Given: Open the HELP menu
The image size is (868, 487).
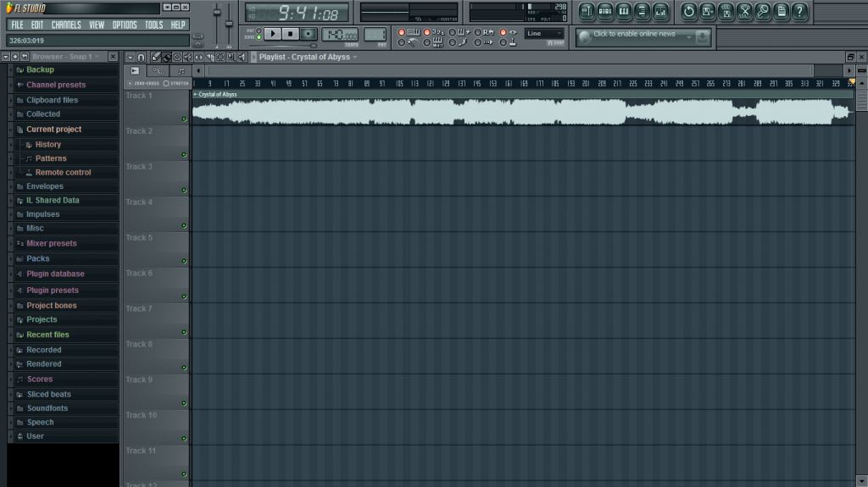Looking at the screenshot, I should coord(178,25).
